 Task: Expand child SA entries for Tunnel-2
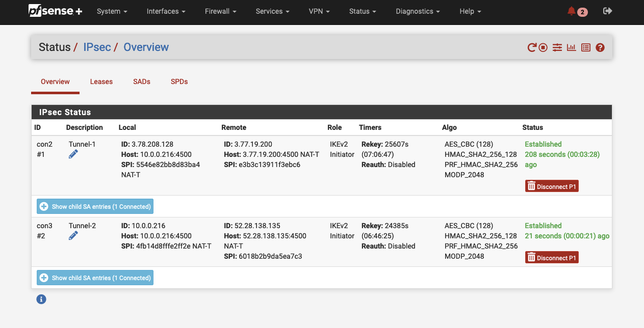click(x=95, y=278)
